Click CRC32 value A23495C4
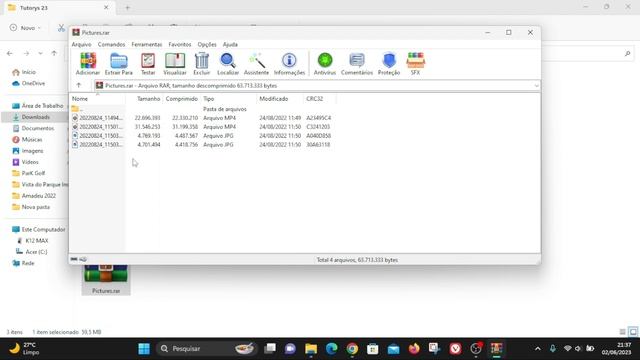Image resolution: width=640 pixels, height=360 pixels. [318, 118]
